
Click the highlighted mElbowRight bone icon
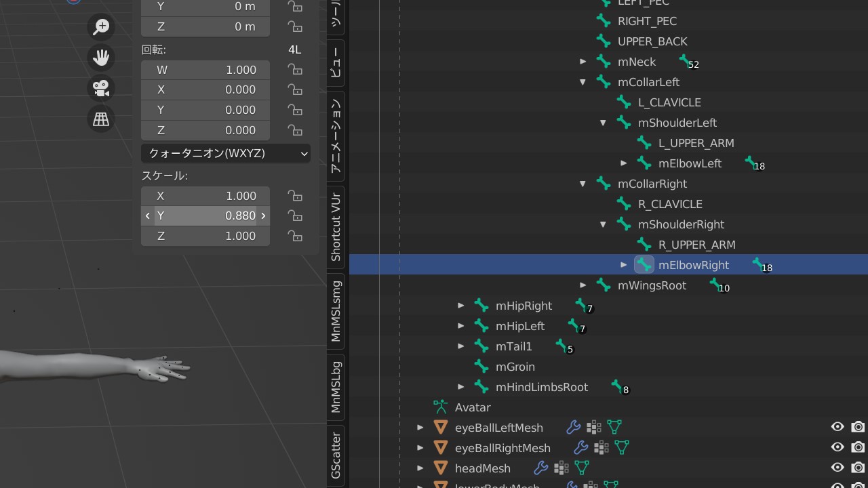[644, 265]
